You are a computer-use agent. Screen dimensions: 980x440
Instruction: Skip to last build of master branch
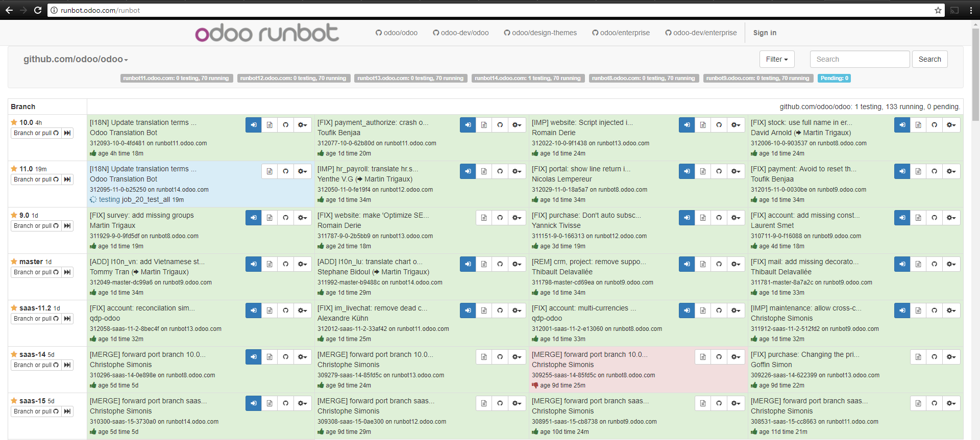[x=67, y=272]
